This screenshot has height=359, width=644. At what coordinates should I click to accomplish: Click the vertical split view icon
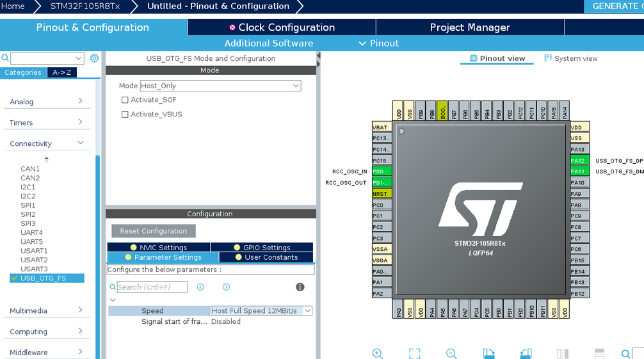pos(562,353)
